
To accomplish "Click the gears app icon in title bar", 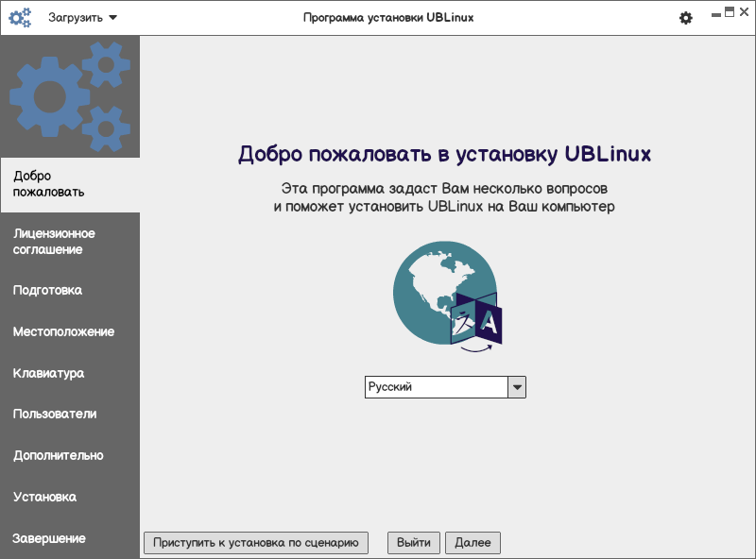I will click(20, 18).
